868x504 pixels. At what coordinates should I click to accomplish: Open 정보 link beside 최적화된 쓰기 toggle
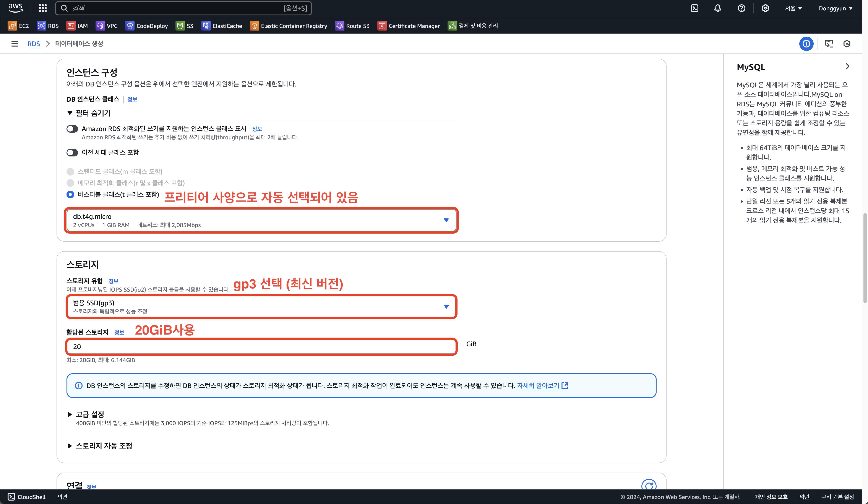[257, 129]
